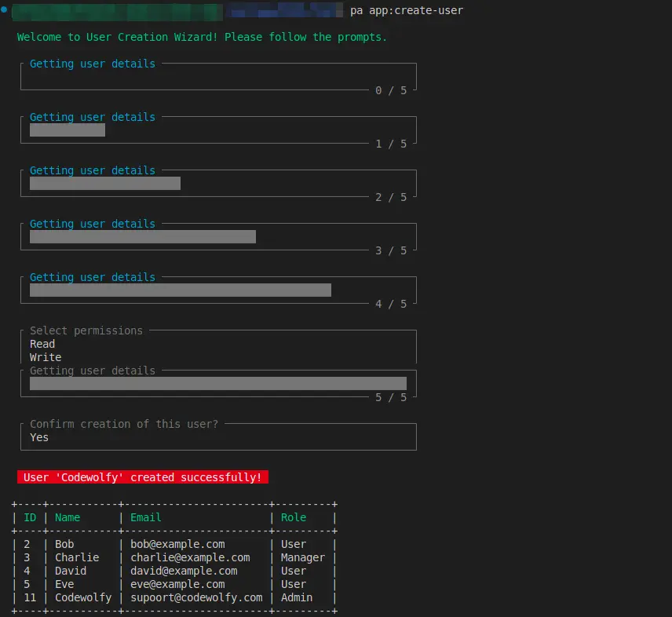Click the 'Role' column header
This screenshot has width=672, height=617.
[x=293, y=517]
